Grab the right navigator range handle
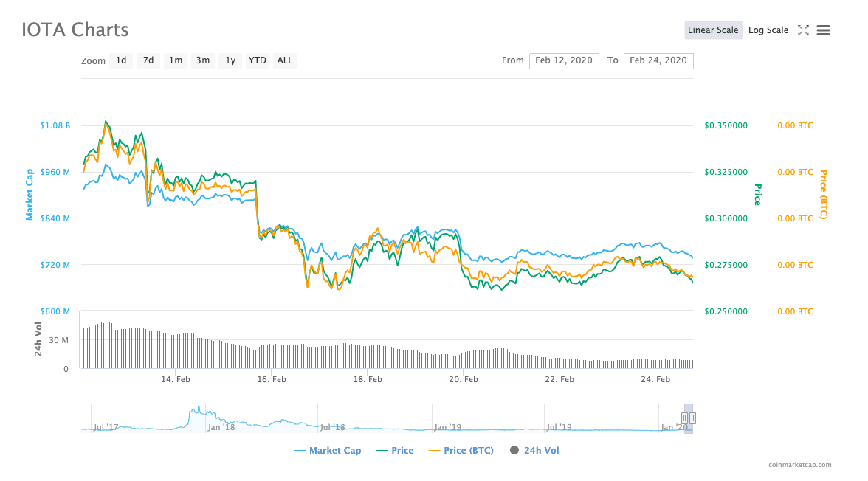 [692, 418]
